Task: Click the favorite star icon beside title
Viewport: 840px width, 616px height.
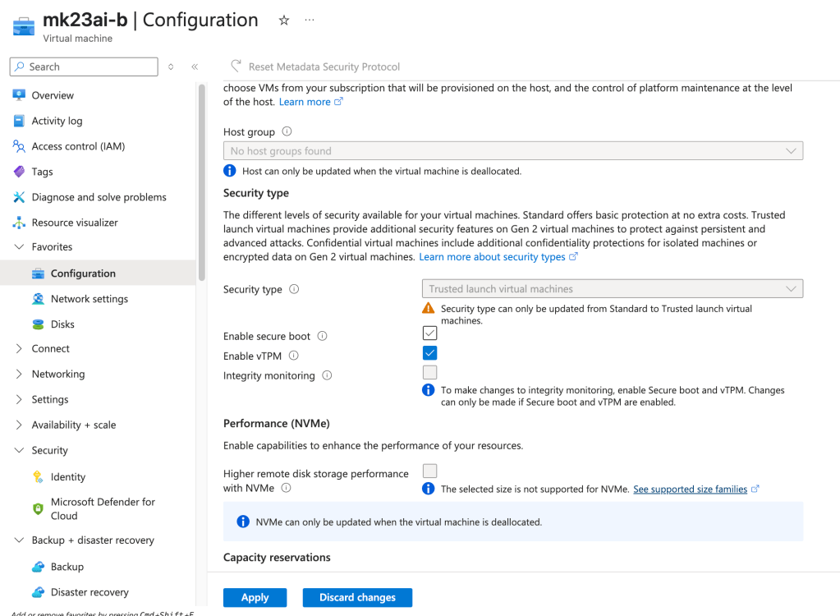Action: [284, 21]
